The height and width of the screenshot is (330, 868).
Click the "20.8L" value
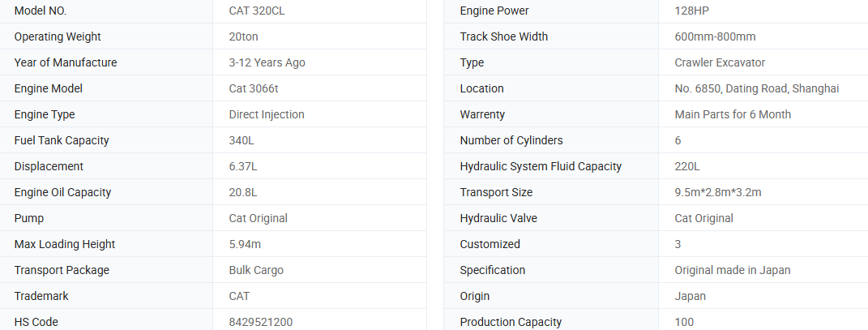243,193
